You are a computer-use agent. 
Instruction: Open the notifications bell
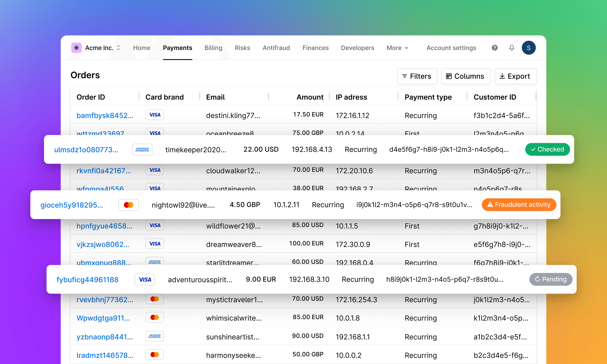tap(512, 48)
